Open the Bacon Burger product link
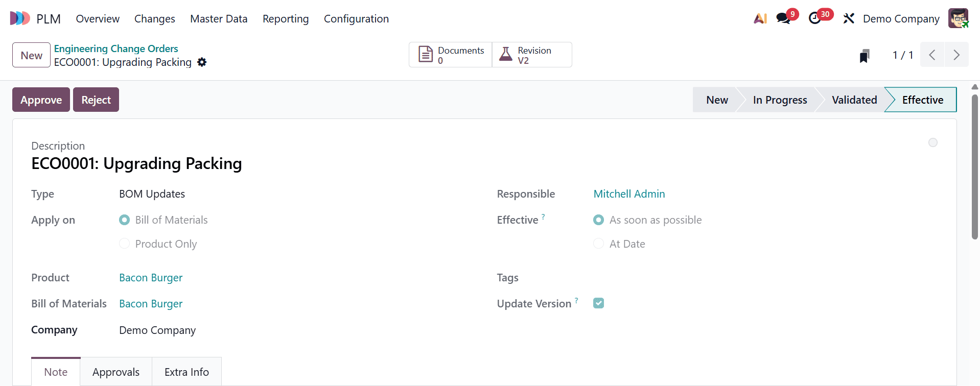The height and width of the screenshot is (386, 980). [x=151, y=278]
